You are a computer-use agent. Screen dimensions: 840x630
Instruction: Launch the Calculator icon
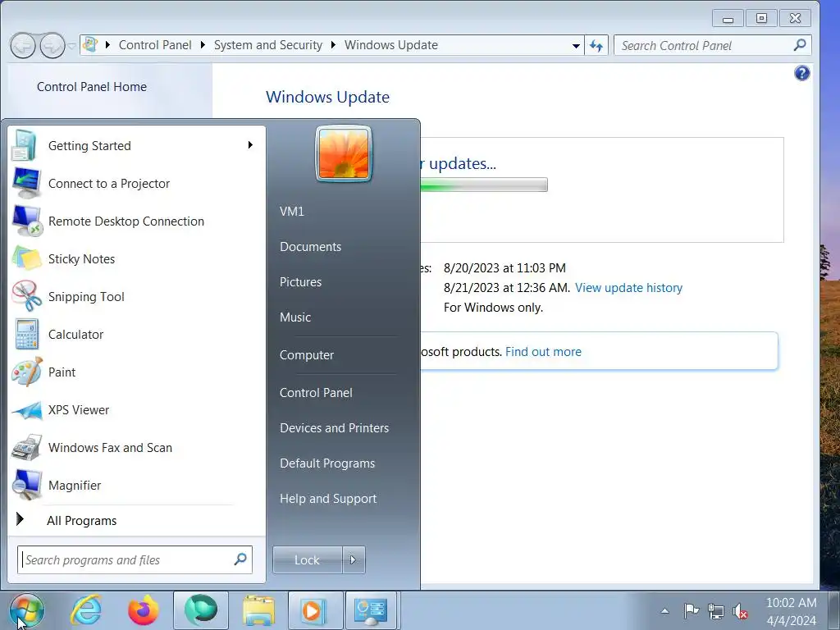(26, 335)
